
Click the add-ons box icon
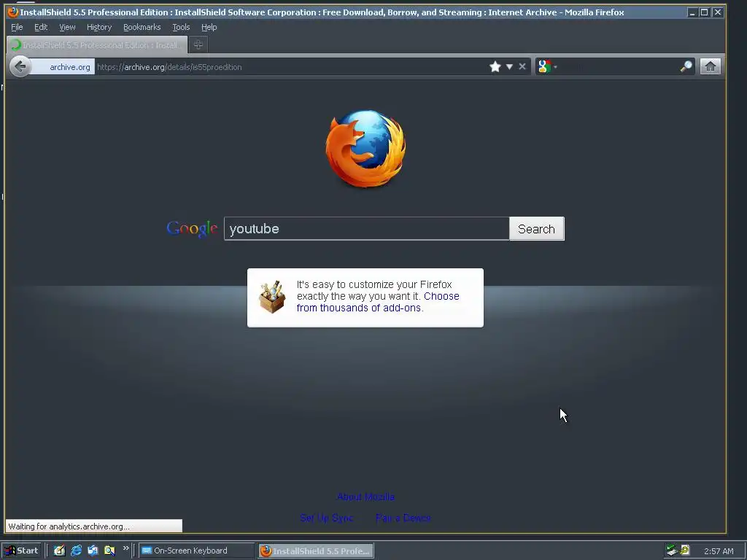pos(272,297)
